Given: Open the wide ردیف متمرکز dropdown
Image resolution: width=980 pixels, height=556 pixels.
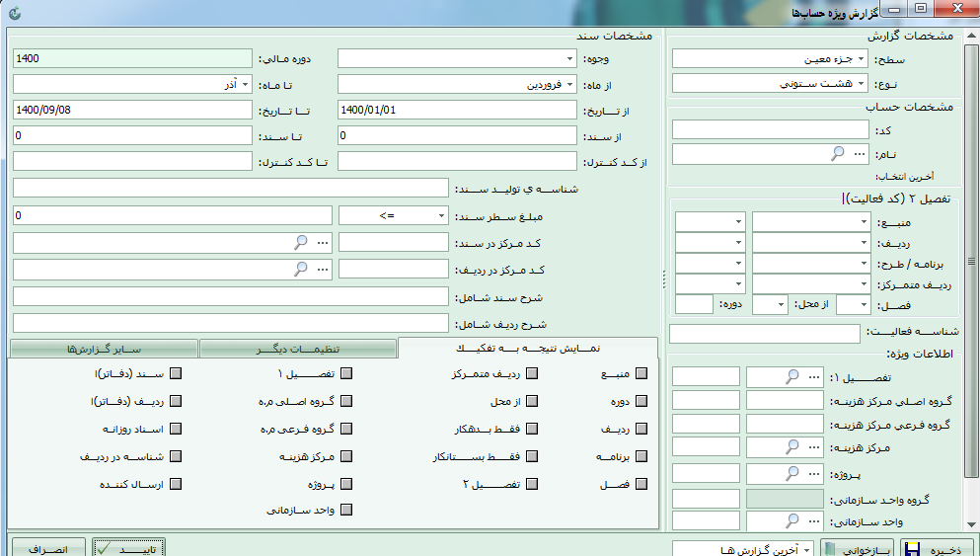Looking at the screenshot, I should click(864, 284).
